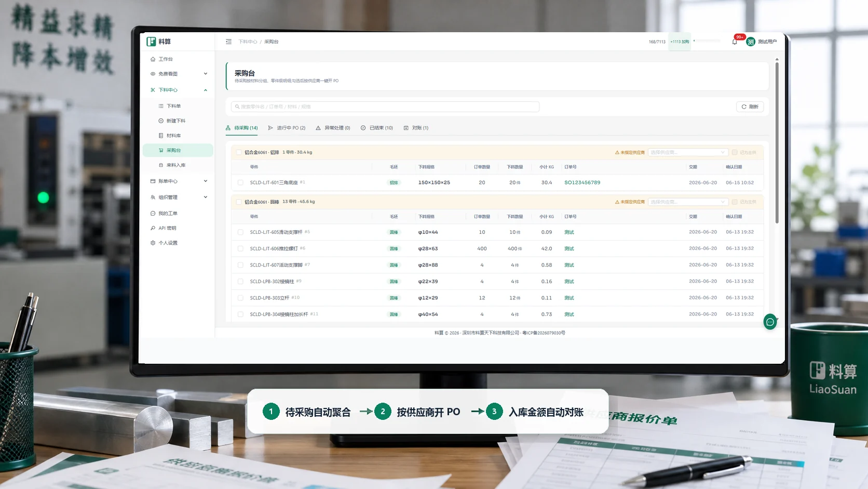Viewport: 868px width, 489px height.
Task: Tick the SCLD-LJT-605滑动支撑杆 row checkbox
Action: [x=240, y=232]
